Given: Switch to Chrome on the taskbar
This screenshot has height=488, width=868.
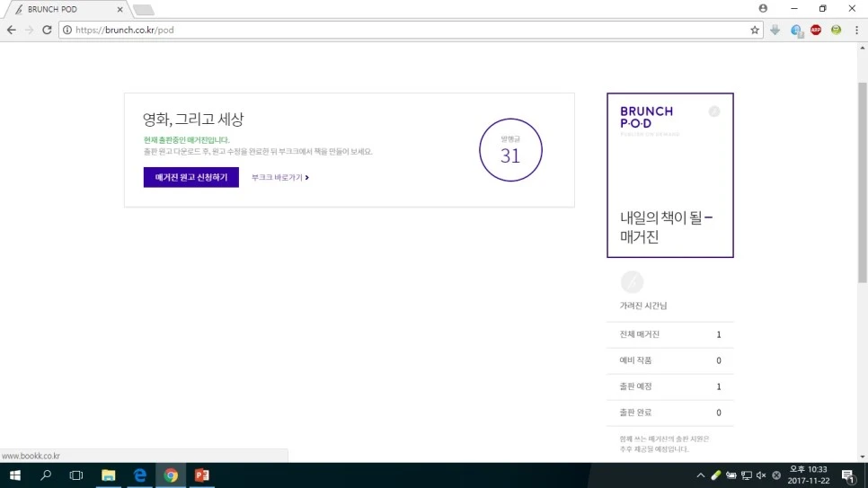Looking at the screenshot, I should (x=171, y=475).
